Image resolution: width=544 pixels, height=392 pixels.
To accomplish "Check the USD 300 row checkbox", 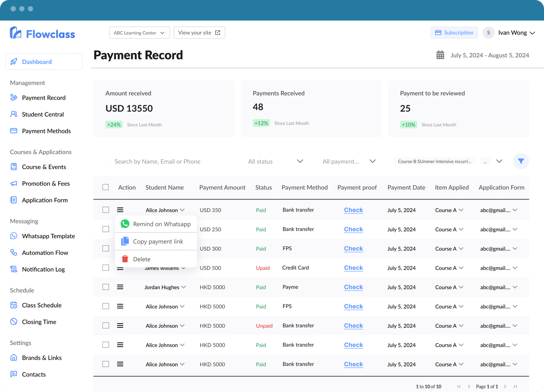I will point(106,248).
